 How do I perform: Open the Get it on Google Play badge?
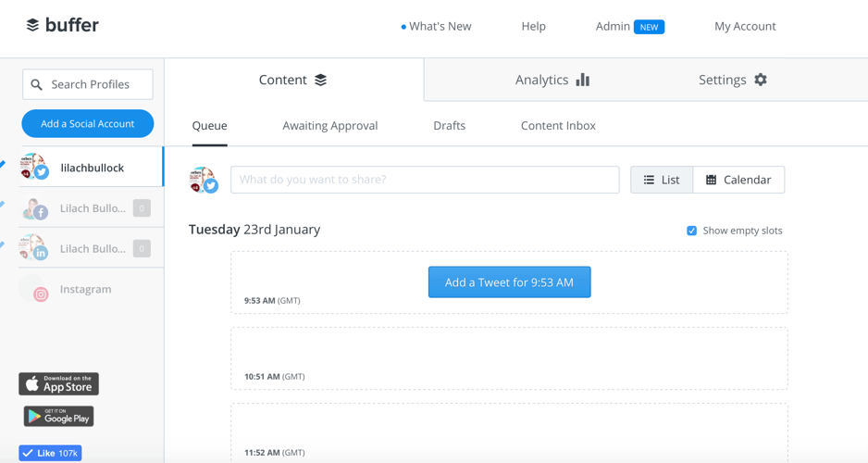tap(58, 417)
